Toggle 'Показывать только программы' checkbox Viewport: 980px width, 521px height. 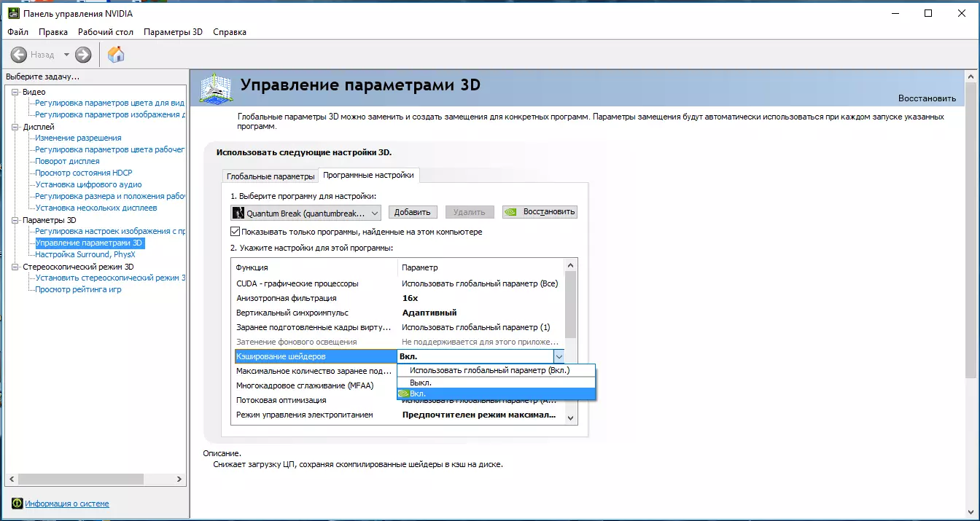click(235, 232)
